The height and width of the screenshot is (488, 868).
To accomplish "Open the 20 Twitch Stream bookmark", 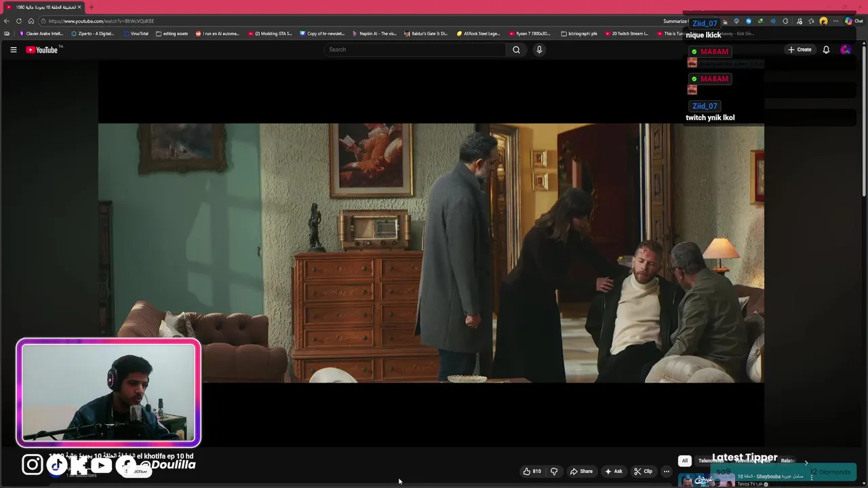I will pyautogui.click(x=627, y=33).
